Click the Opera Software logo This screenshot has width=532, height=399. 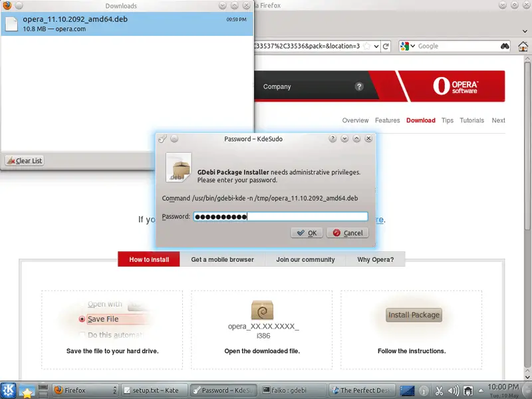(456, 86)
